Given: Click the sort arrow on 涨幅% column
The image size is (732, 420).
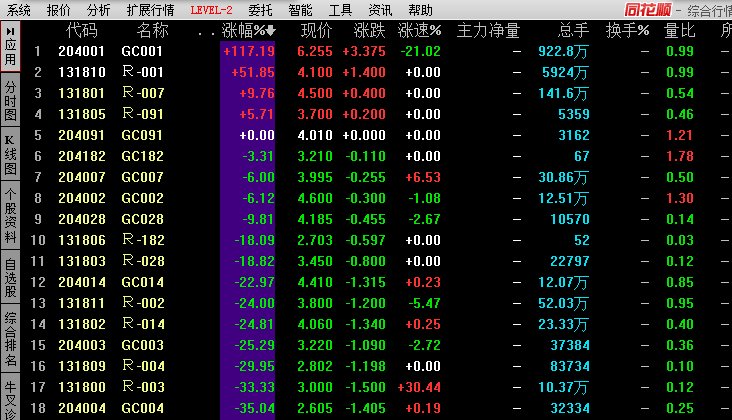Looking at the screenshot, I should pos(270,31).
